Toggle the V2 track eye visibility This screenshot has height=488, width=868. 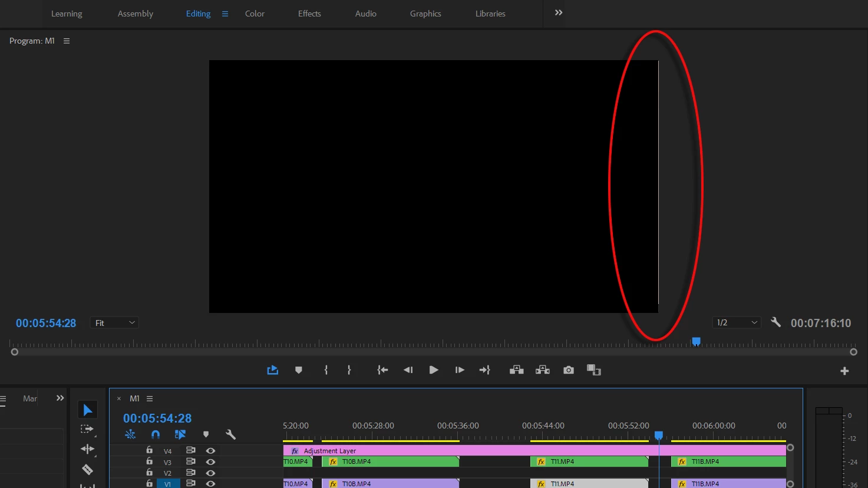point(210,473)
